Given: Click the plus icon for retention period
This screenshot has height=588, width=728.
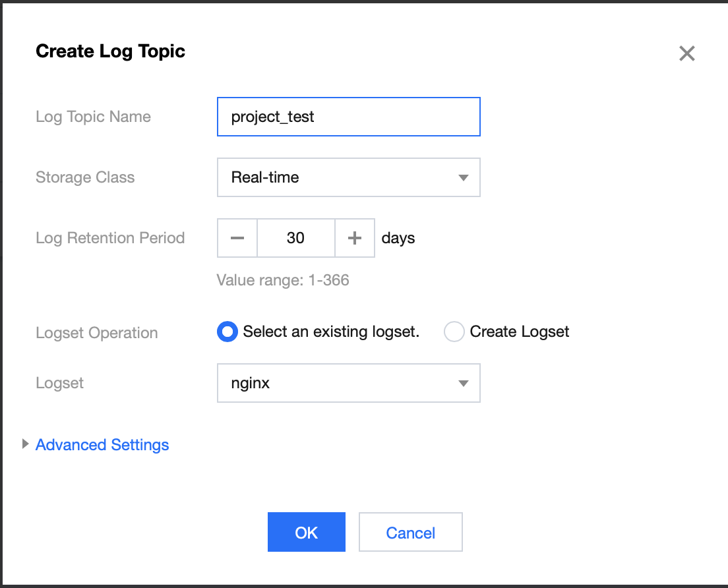Looking at the screenshot, I should tap(355, 238).
